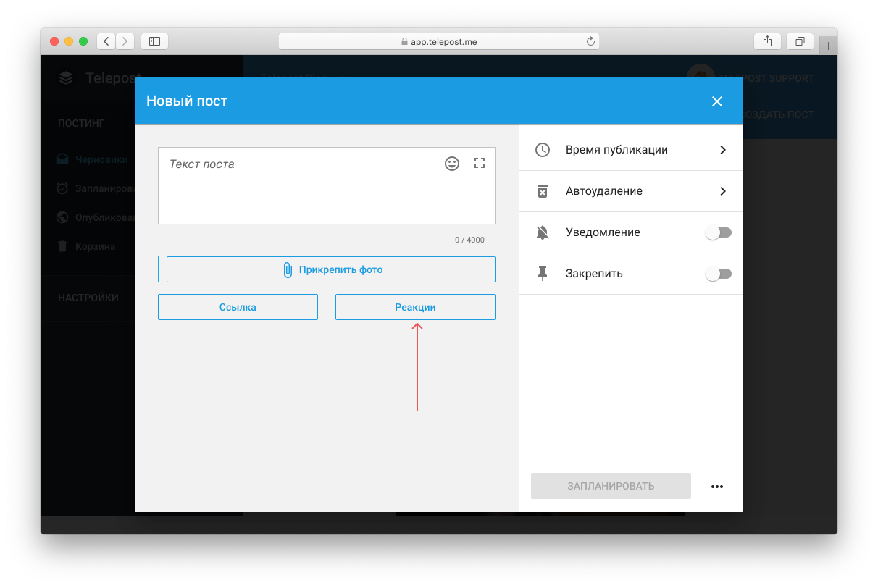Viewport: 878px width, 588px height.
Task: Reload the page in Safari
Action: pos(590,42)
